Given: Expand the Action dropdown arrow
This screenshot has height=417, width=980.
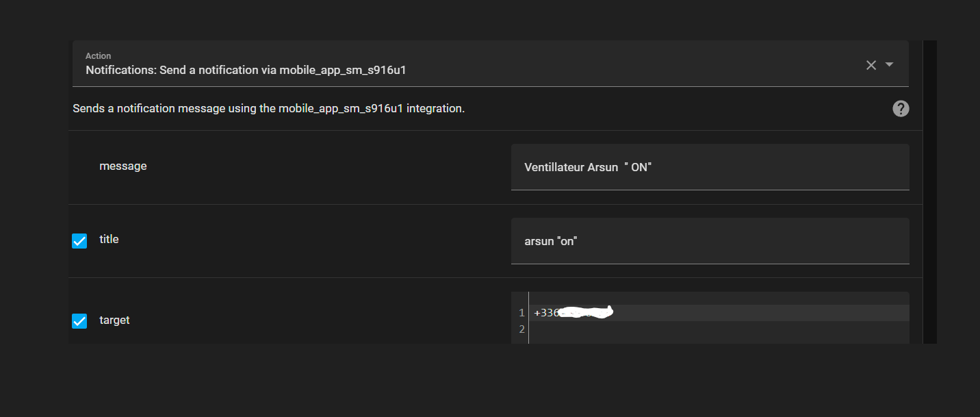Looking at the screenshot, I should click(x=890, y=64).
